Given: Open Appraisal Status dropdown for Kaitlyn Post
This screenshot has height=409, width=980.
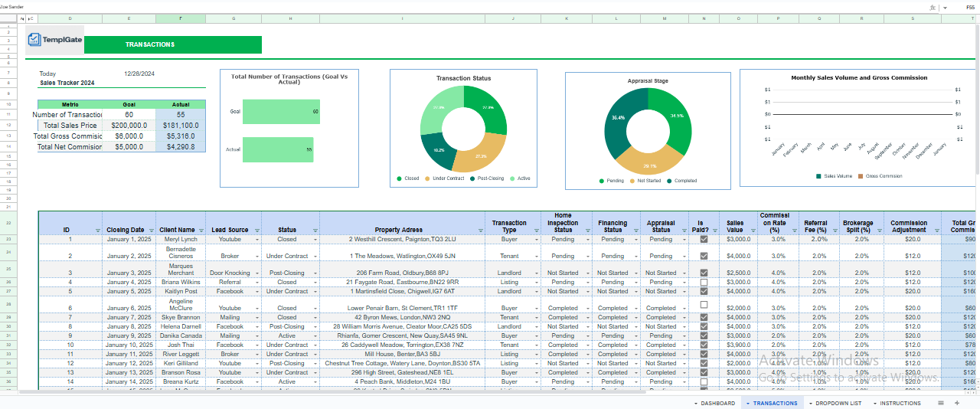Looking at the screenshot, I should click(x=684, y=291).
